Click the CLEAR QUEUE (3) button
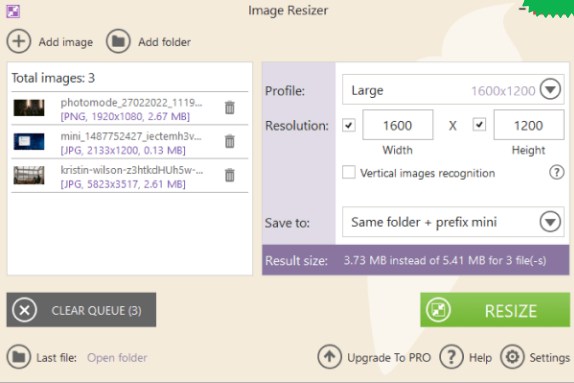The width and height of the screenshot is (574, 383). (81, 310)
